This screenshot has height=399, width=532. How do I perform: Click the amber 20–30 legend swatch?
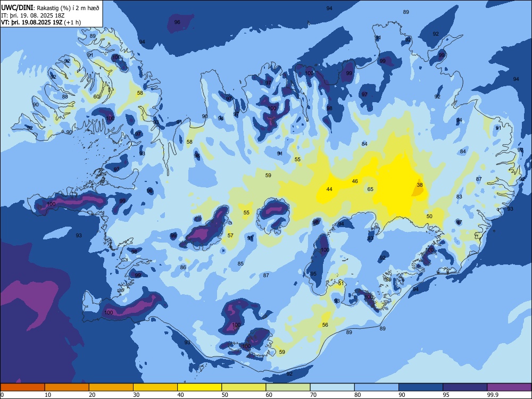(111, 387)
